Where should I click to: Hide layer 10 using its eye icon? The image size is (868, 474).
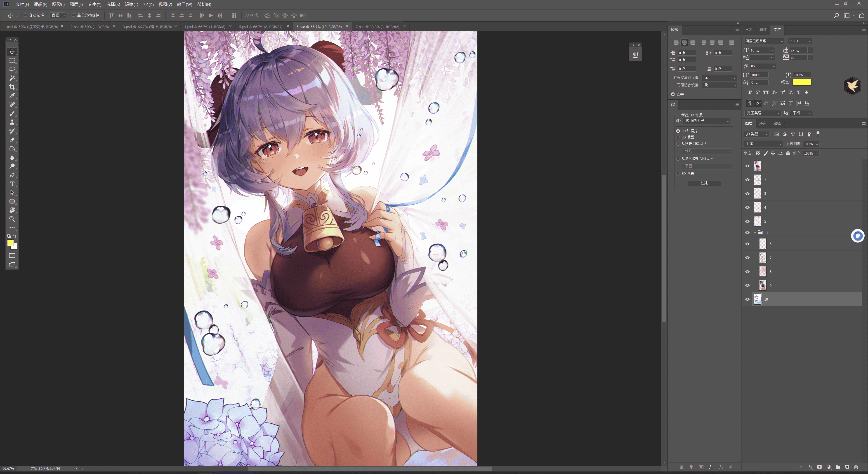(747, 299)
